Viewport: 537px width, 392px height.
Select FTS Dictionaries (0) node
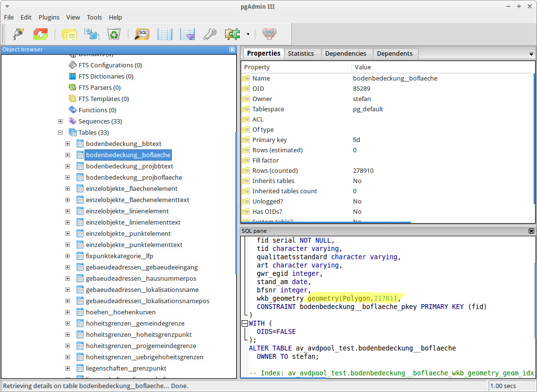point(106,76)
